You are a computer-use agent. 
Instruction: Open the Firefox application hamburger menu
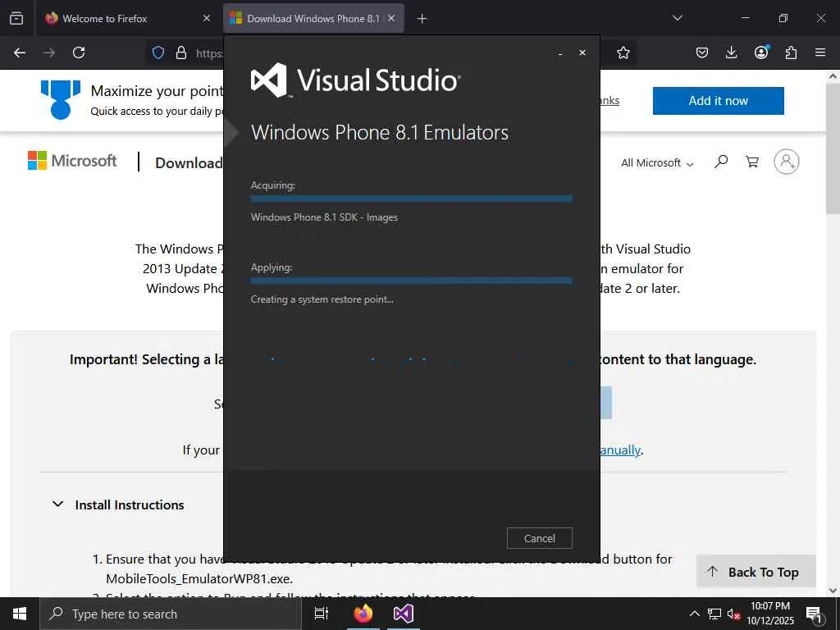(820, 52)
